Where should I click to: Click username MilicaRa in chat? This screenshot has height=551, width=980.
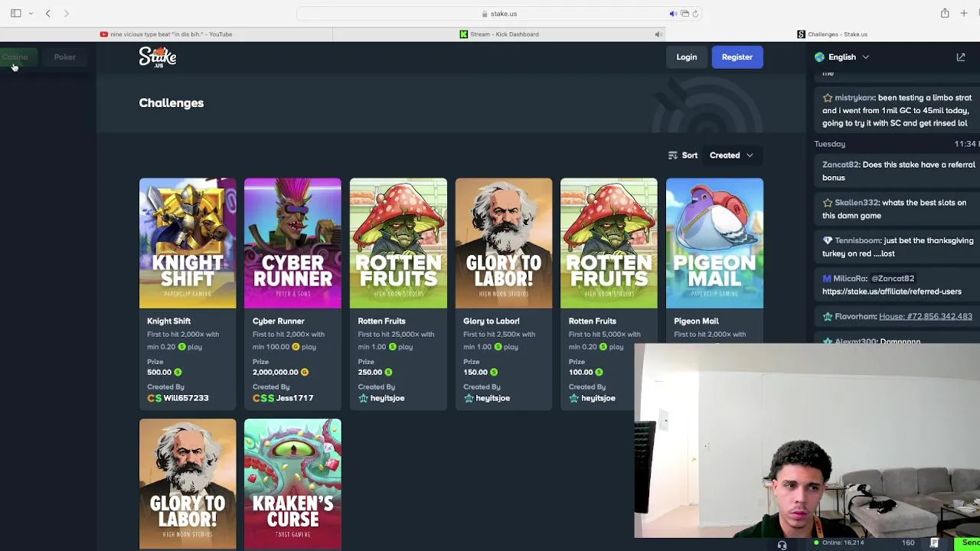pos(850,279)
